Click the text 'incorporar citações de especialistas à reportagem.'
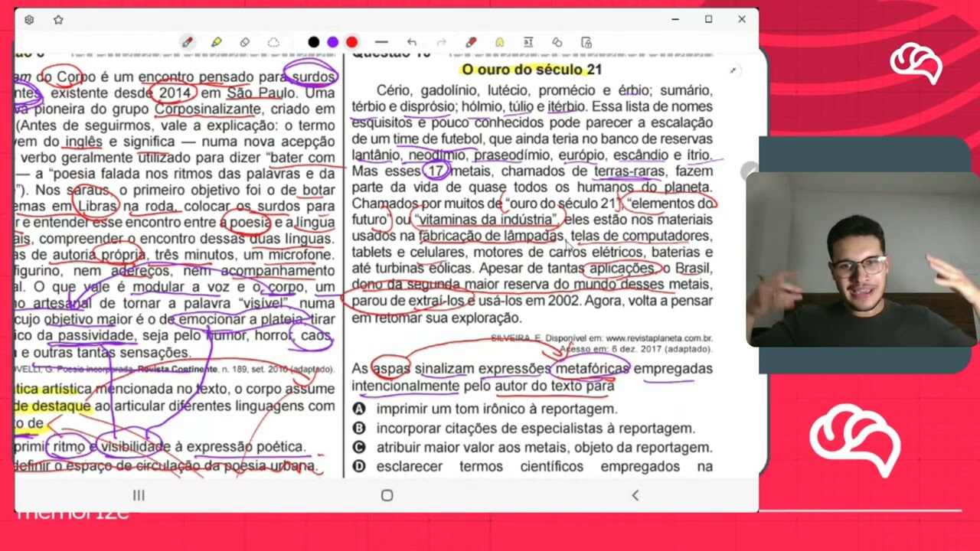 pyautogui.click(x=535, y=429)
